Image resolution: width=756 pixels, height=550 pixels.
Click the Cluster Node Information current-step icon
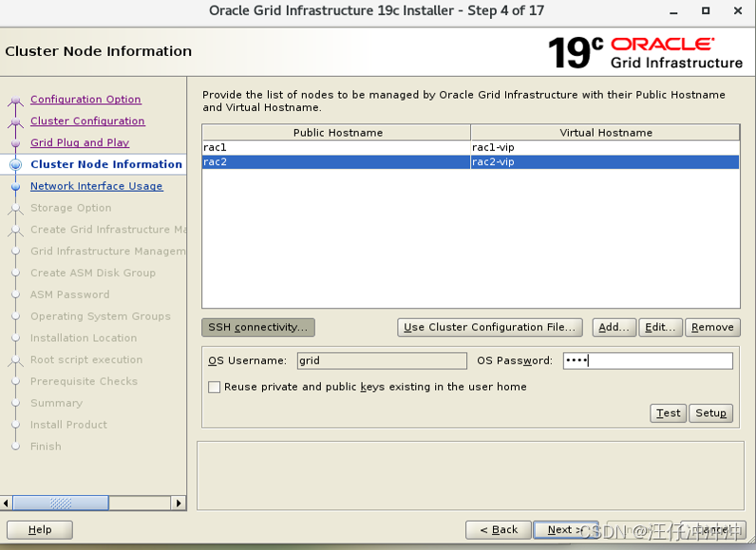pyautogui.click(x=15, y=164)
